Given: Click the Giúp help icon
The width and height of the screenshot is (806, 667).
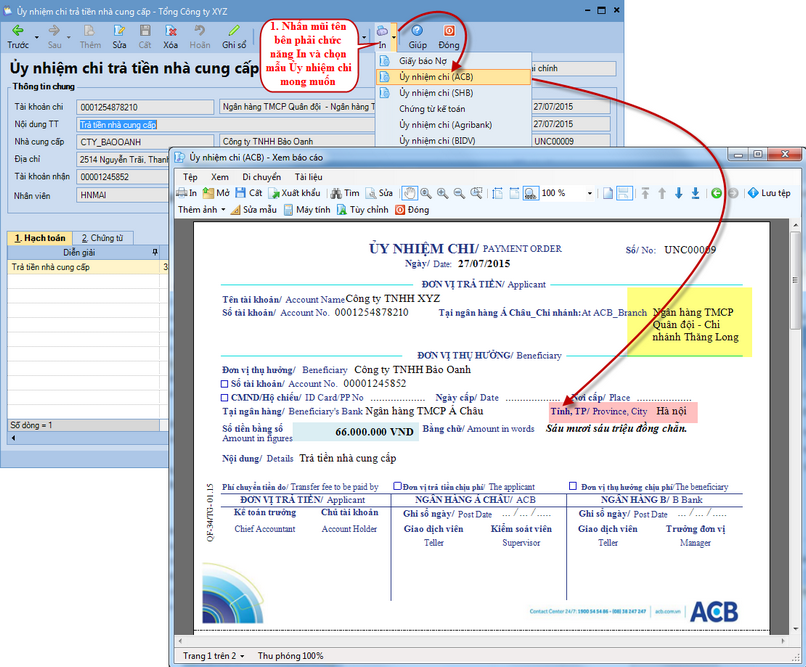Looking at the screenshot, I should click(x=417, y=31).
